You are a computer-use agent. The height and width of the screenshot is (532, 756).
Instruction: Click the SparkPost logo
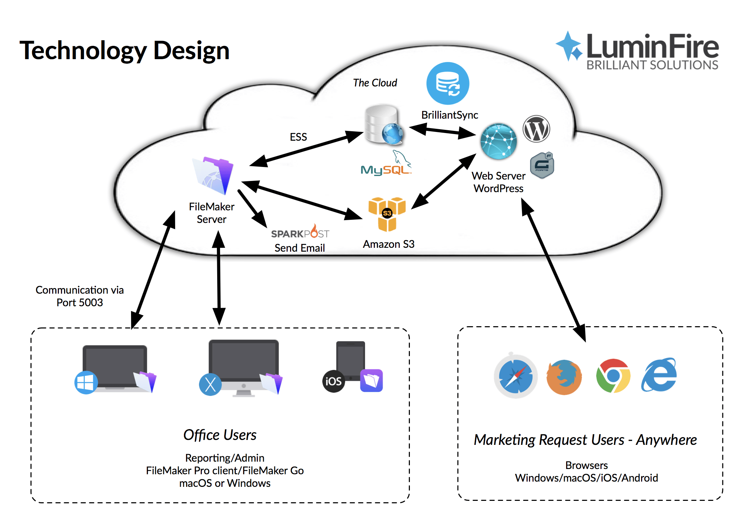pos(300,232)
